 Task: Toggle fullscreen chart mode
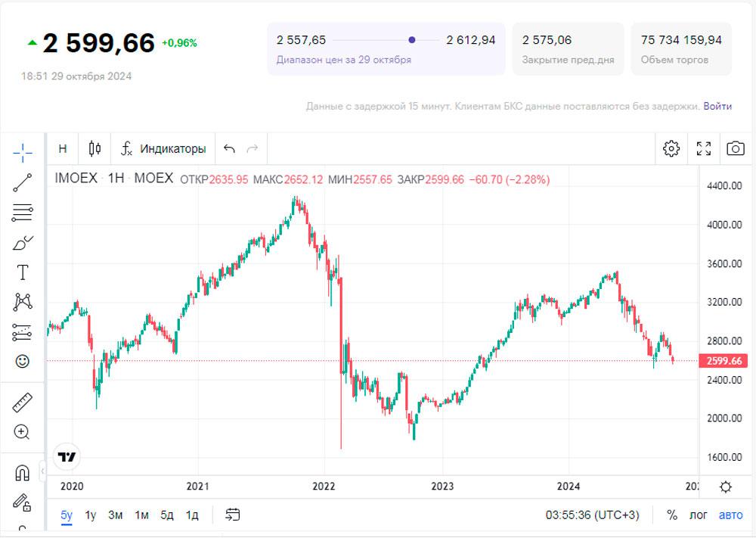pyautogui.click(x=704, y=148)
